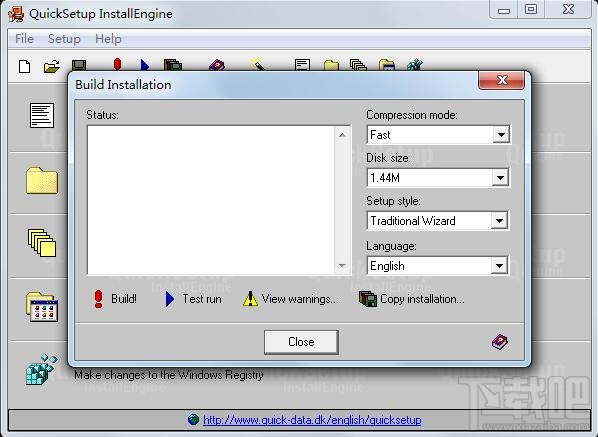The height and width of the screenshot is (437, 598).
Task: Open the Help menu
Action: pos(108,39)
